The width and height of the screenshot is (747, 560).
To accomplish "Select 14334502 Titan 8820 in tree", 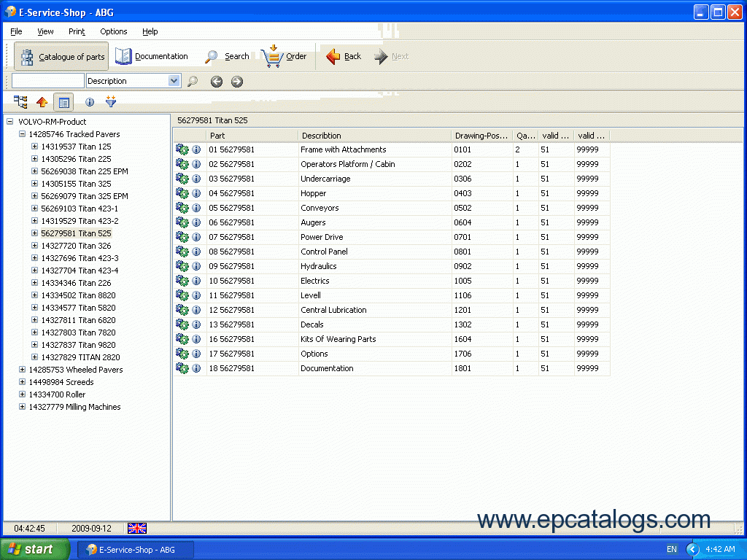I will tap(78, 295).
